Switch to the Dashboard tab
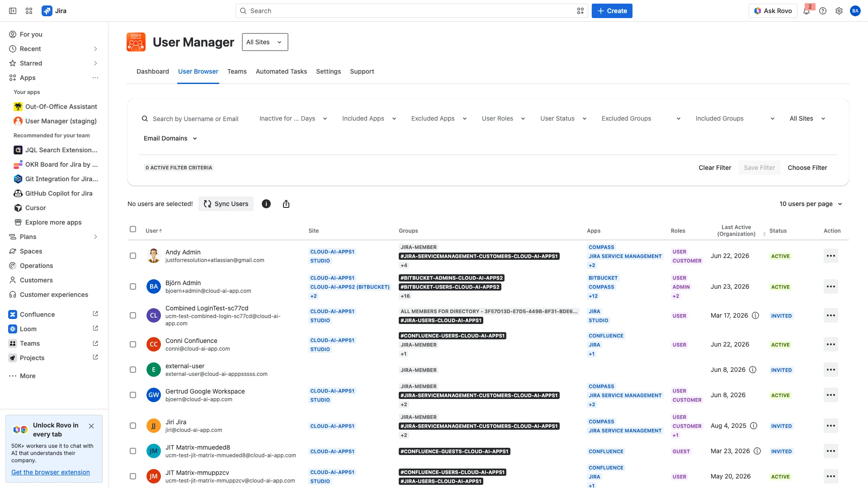The width and height of the screenshot is (868, 488). (x=153, y=71)
